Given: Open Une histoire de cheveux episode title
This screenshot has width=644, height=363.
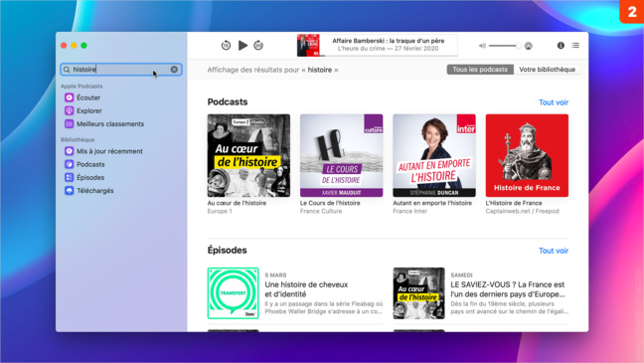Looking at the screenshot, I should click(306, 289).
